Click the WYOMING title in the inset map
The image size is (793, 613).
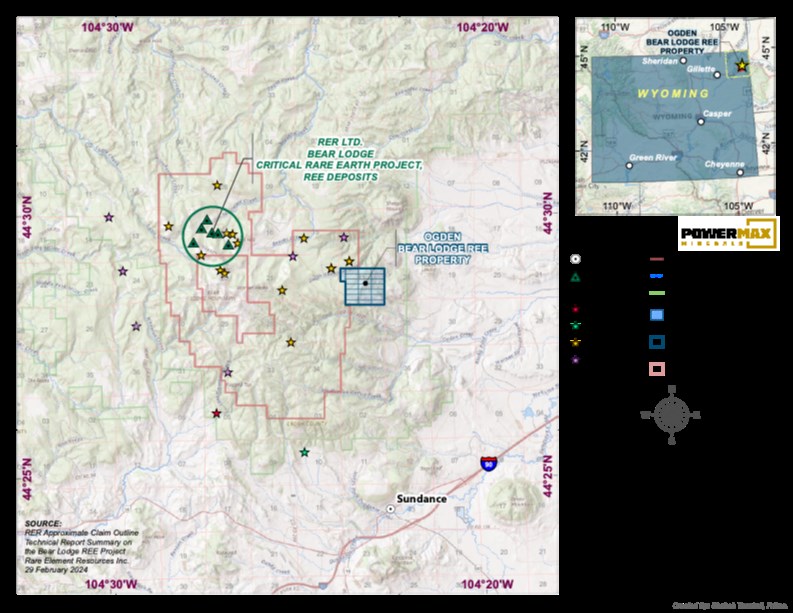pyautogui.click(x=668, y=93)
